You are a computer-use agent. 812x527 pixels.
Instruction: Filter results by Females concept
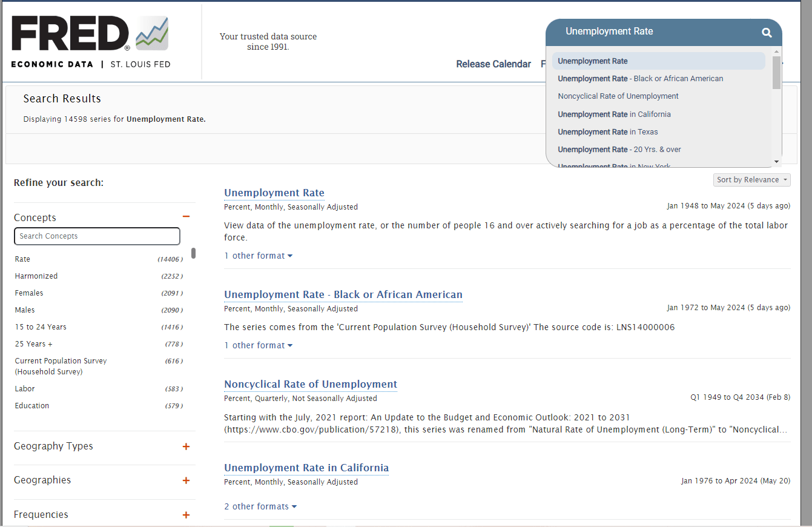coord(29,293)
